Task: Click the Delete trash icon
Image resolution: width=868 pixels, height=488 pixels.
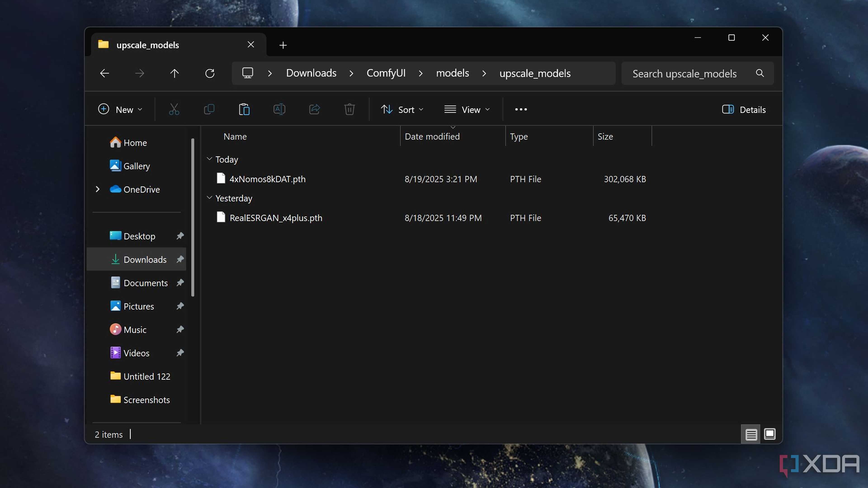Action: 349,109
